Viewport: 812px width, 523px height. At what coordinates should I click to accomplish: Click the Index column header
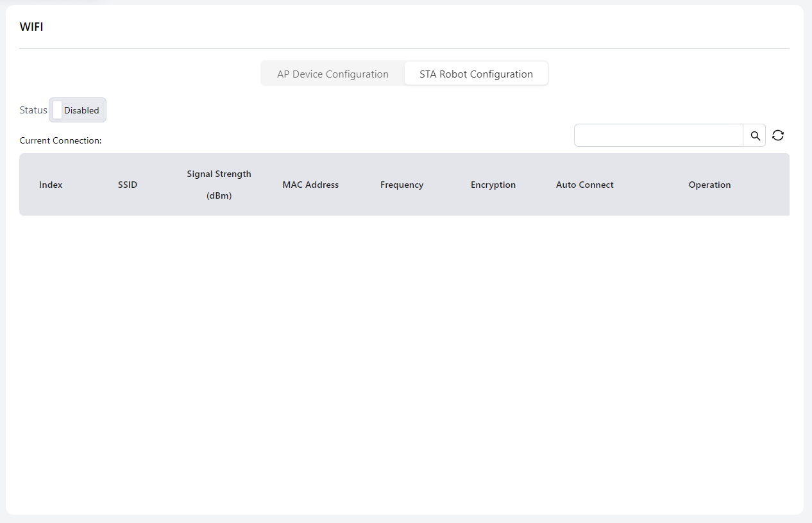point(51,185)
